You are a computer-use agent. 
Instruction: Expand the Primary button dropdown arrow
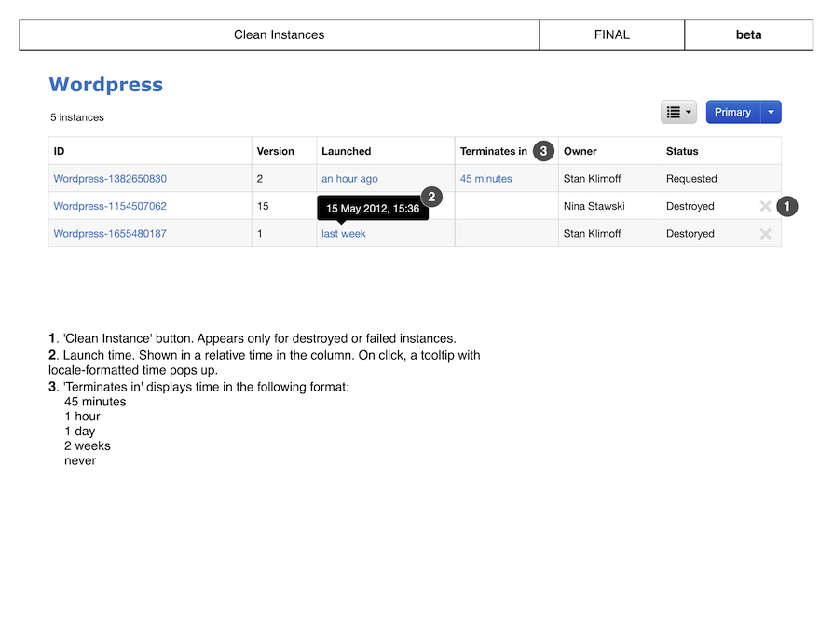click(x=771, y=112)
